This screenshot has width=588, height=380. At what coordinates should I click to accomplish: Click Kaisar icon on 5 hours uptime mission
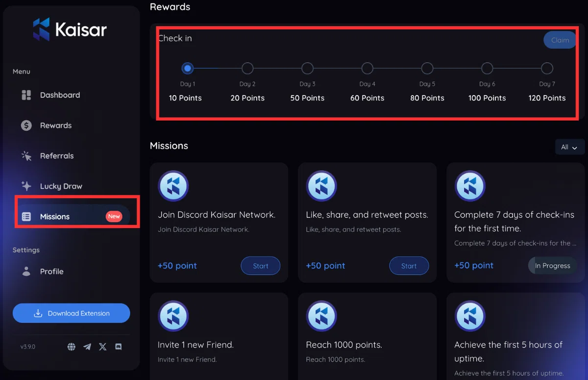[470, 316]
